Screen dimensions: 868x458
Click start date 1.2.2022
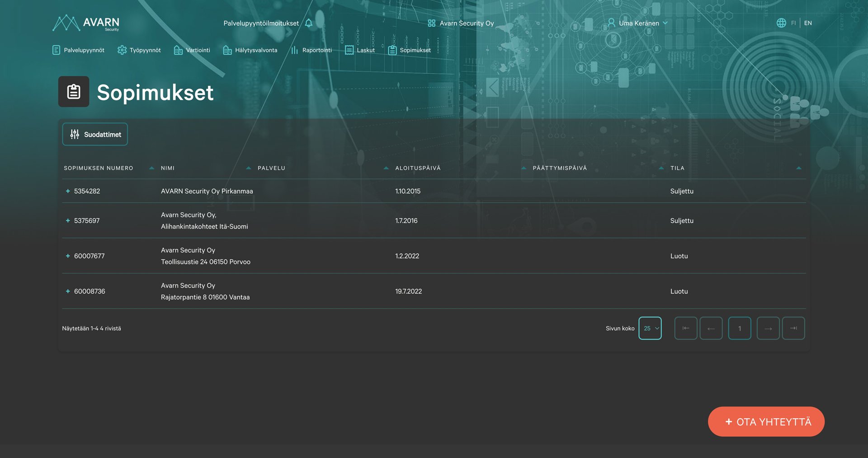click(407, 256)
